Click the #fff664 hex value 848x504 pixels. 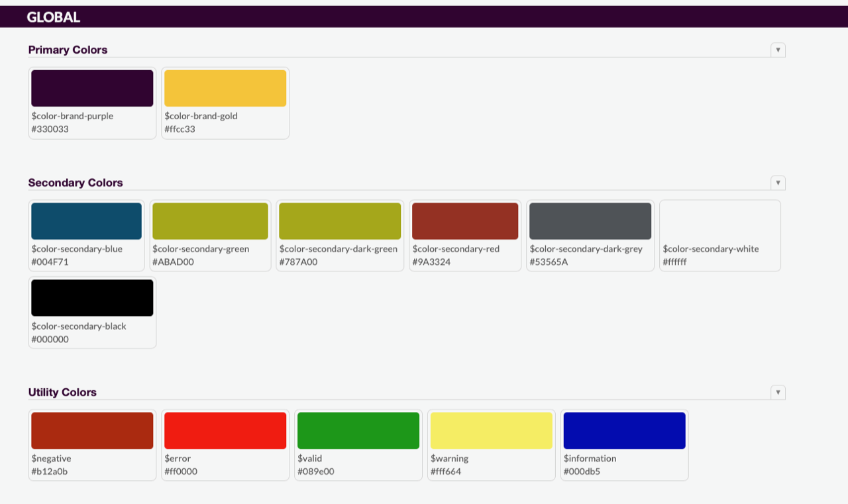(x=446, y=472)
